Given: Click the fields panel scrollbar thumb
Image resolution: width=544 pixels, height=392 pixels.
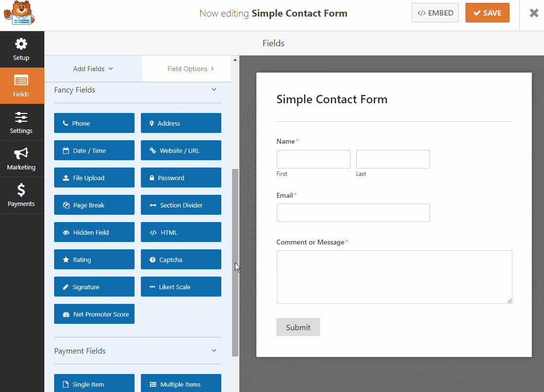Looking at the screenshot, I should [x=235, y=263].
